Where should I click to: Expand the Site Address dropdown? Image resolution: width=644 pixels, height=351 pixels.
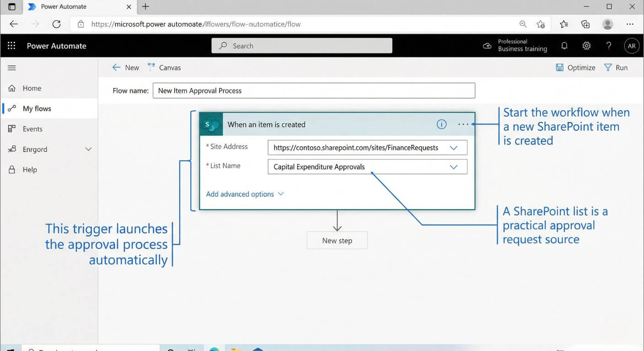click(453, 148)
